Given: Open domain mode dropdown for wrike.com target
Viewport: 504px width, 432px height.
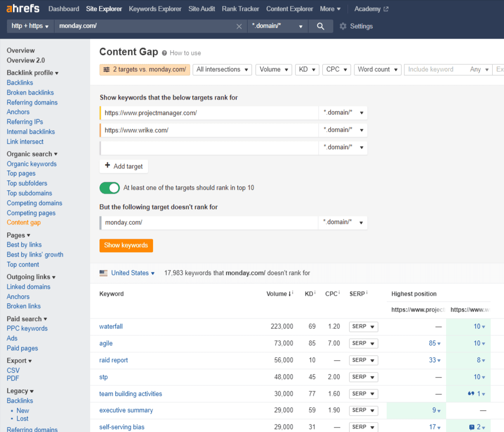Looking at the screenshot, I should (343, 130).
